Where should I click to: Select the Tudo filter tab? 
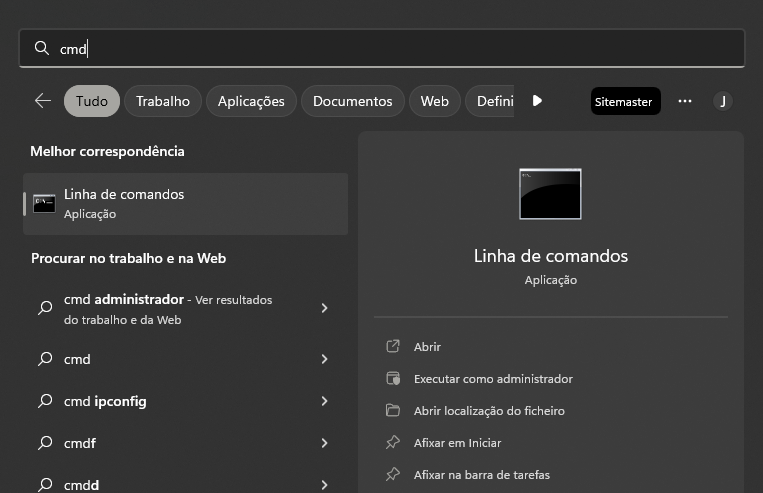click(x=92, y=101)
